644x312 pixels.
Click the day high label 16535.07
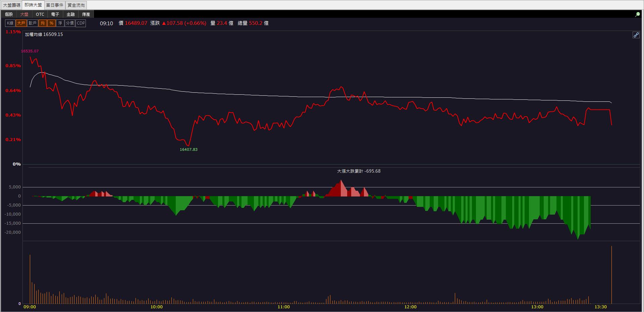pyautogui.click(x=30, y=51)
